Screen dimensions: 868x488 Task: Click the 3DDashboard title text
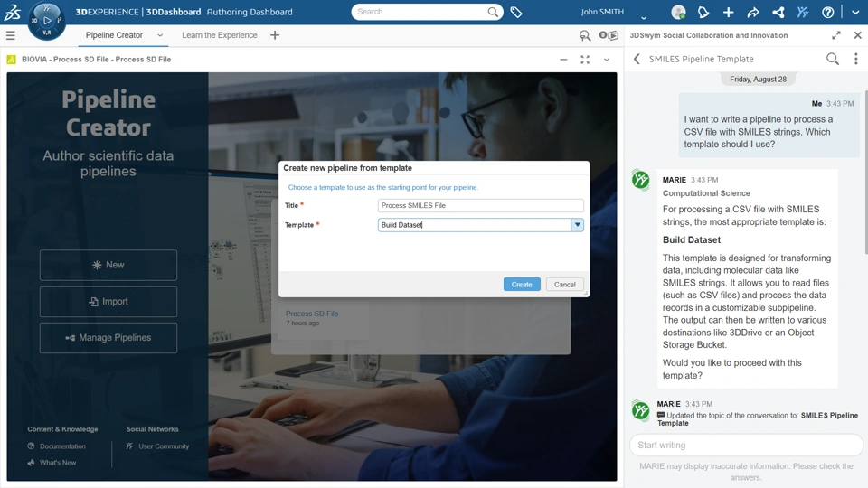(174, 12)
